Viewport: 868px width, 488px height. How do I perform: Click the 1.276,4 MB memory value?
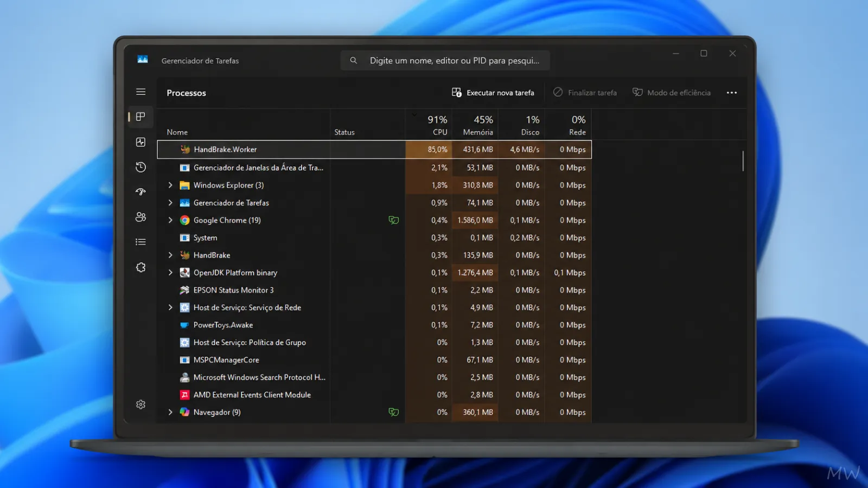point(475,273)
